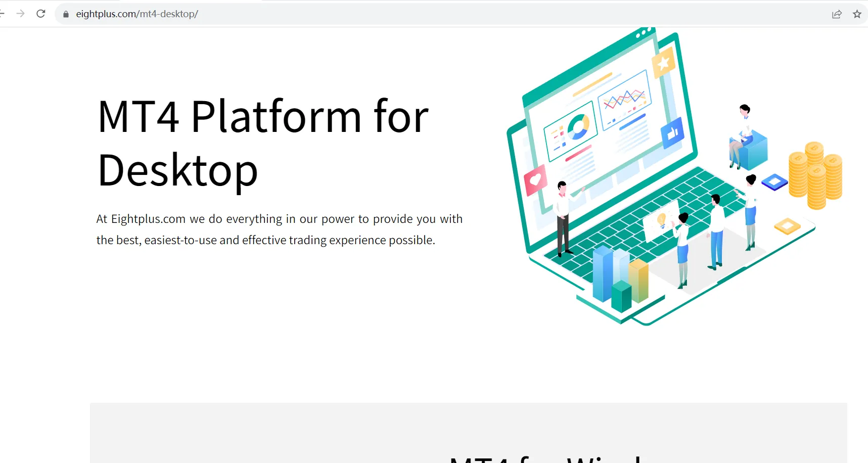Click the laptop trading illustration
The image size is (868, 463).
click(674, 176)
